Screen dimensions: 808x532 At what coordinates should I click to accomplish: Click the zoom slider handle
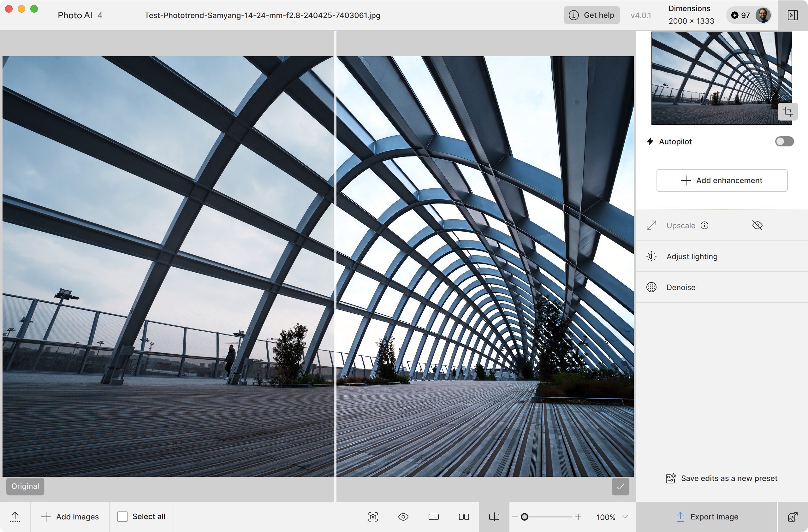coord(524,517)
